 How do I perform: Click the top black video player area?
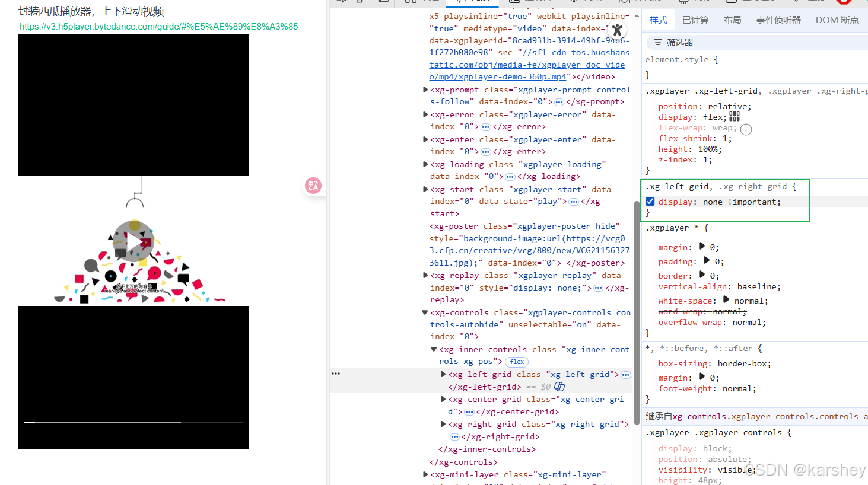(133, 105)
